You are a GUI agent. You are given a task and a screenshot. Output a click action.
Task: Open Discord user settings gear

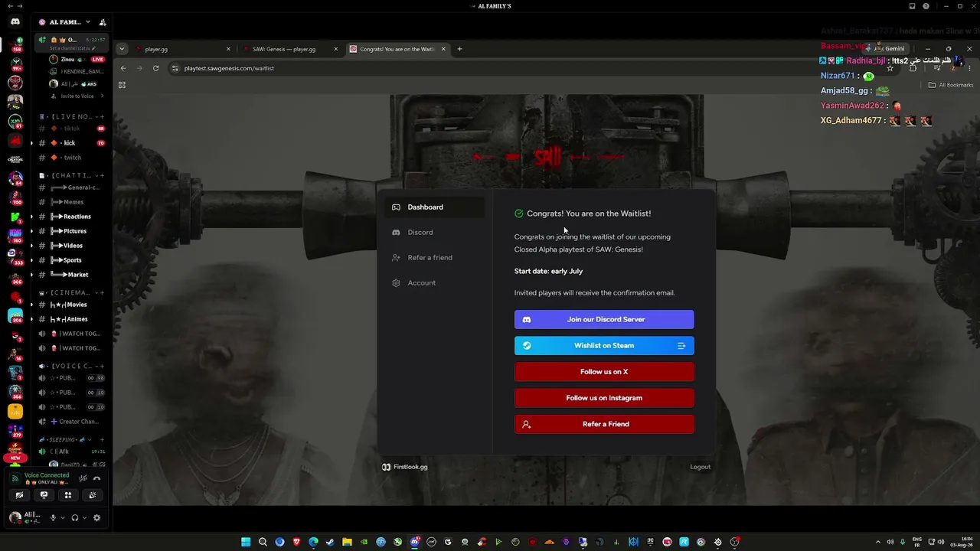96,517
